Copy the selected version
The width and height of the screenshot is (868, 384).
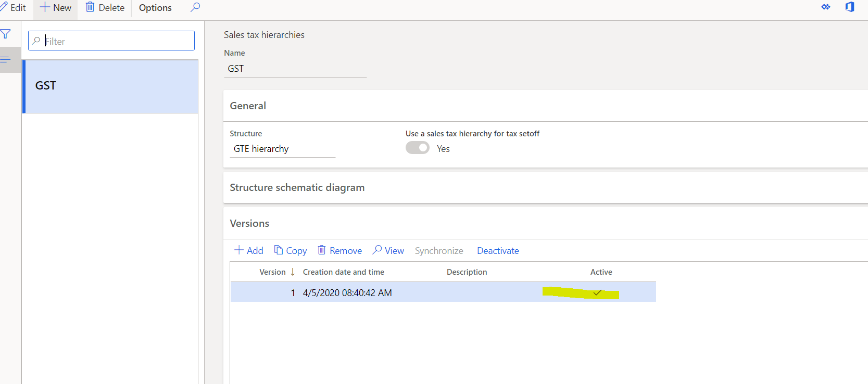pos(291,251)
